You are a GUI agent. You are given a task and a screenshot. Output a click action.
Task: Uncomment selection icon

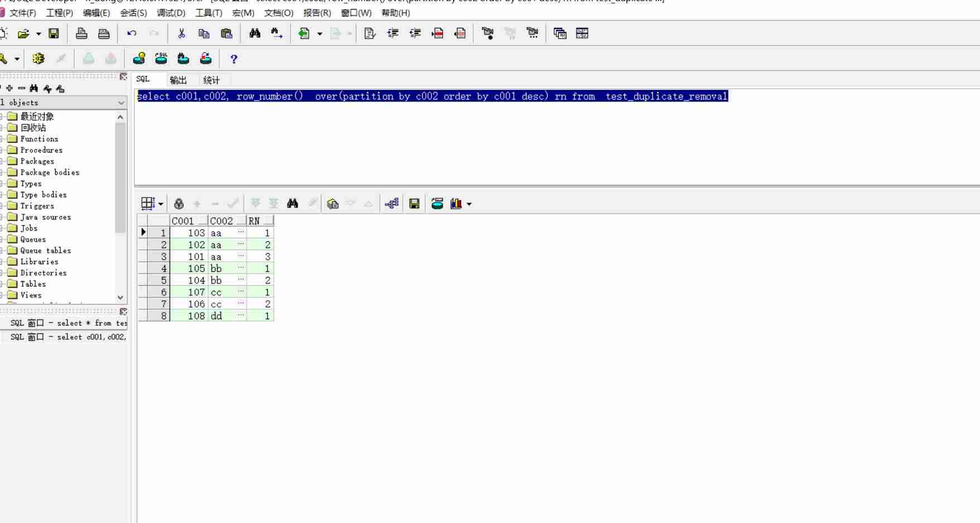pos(460,33)
